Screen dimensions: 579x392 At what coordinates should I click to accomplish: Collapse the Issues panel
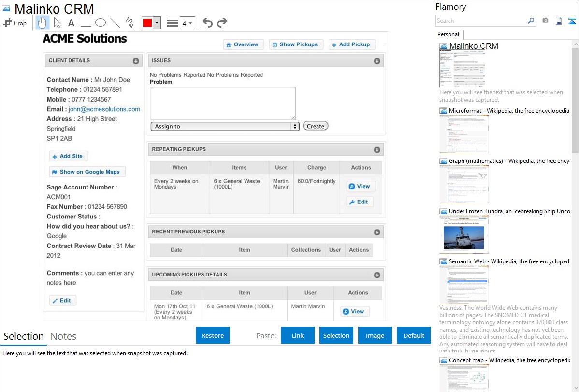coord(377,61)
